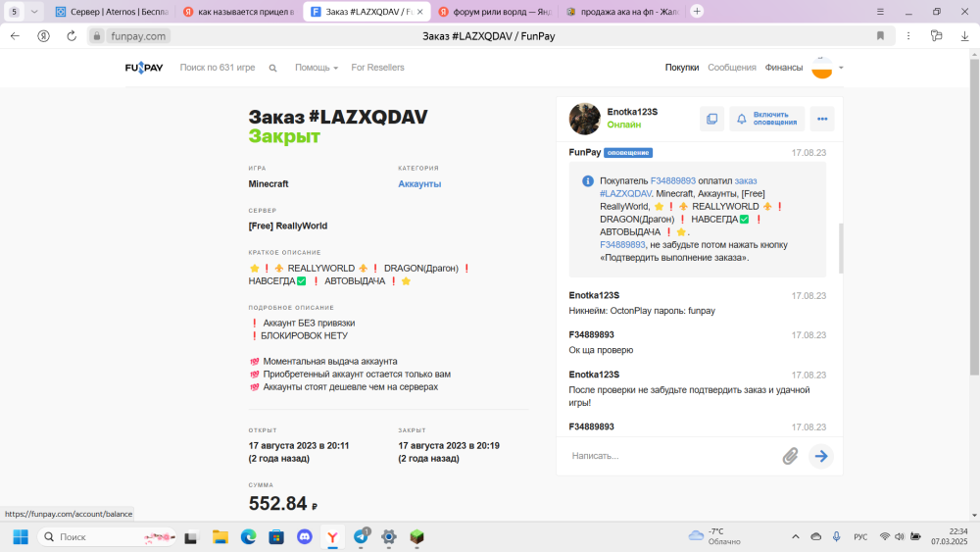Open browser downloads icon

click(965, 36)
